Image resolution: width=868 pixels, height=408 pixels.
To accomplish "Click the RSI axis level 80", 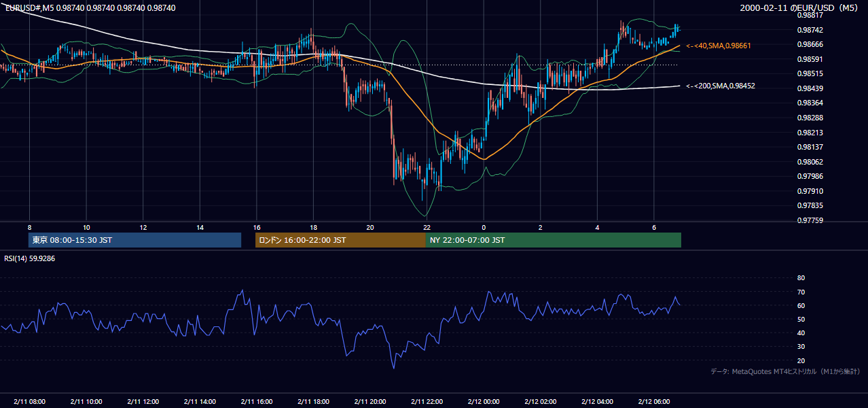I will point(801,278).
